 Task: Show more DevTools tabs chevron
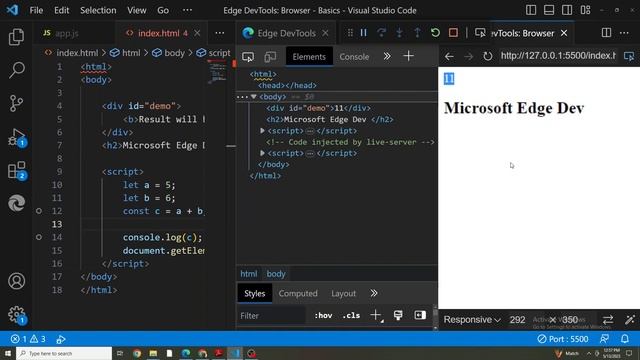tap(387, 56)
